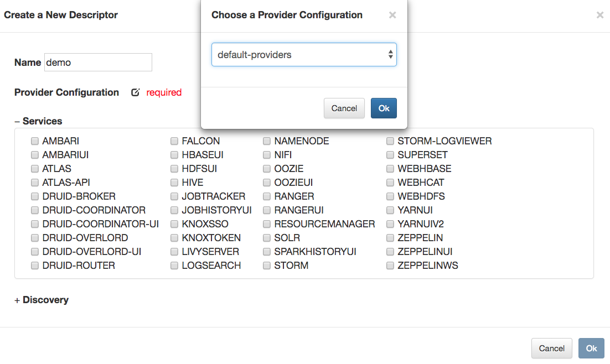The width and height of the screenshot is (610, 364).
Task: Select the ZEPPELIN service checkbox
Action: click(x=390, y=237)
